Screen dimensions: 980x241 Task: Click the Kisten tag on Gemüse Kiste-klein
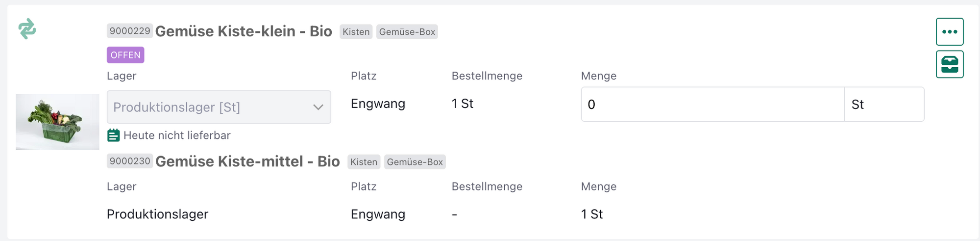pos(356,32)
